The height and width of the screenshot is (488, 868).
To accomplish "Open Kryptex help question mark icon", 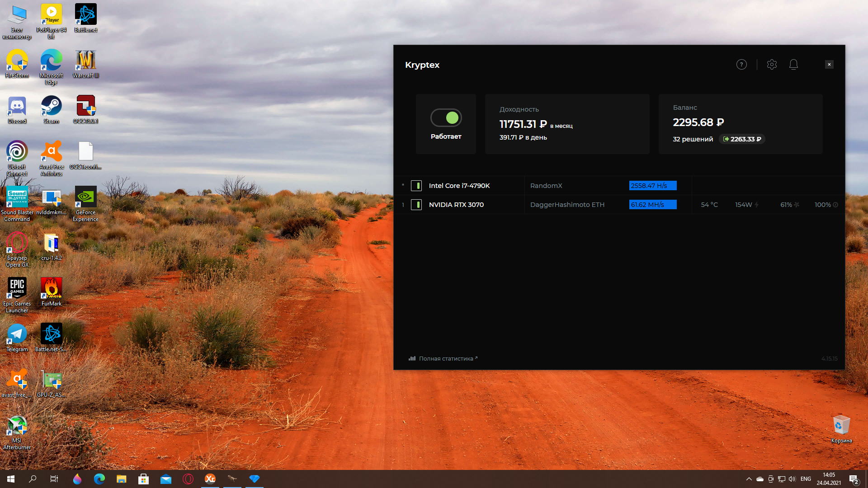I will click(x=741, y=65).
